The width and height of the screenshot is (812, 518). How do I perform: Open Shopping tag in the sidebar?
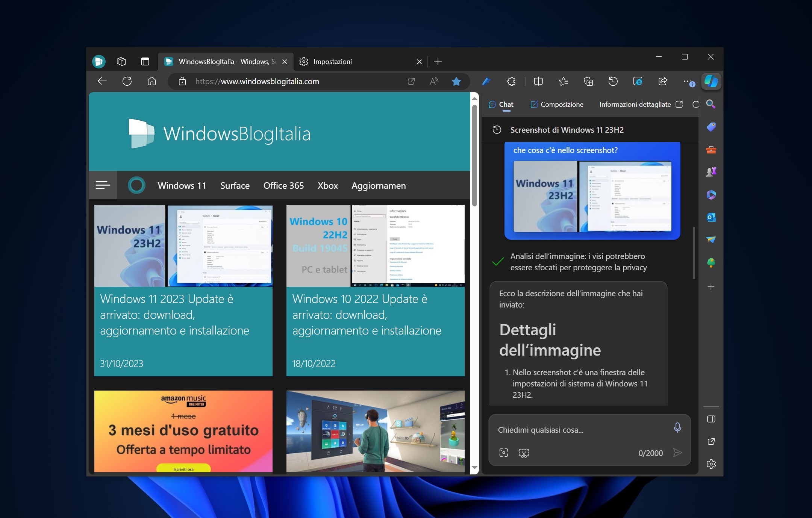711,127
